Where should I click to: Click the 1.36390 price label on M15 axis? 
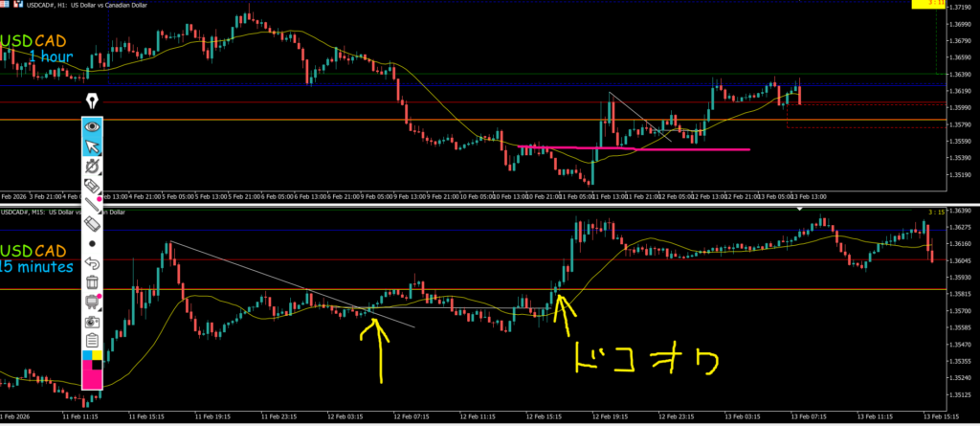[963, 211]
